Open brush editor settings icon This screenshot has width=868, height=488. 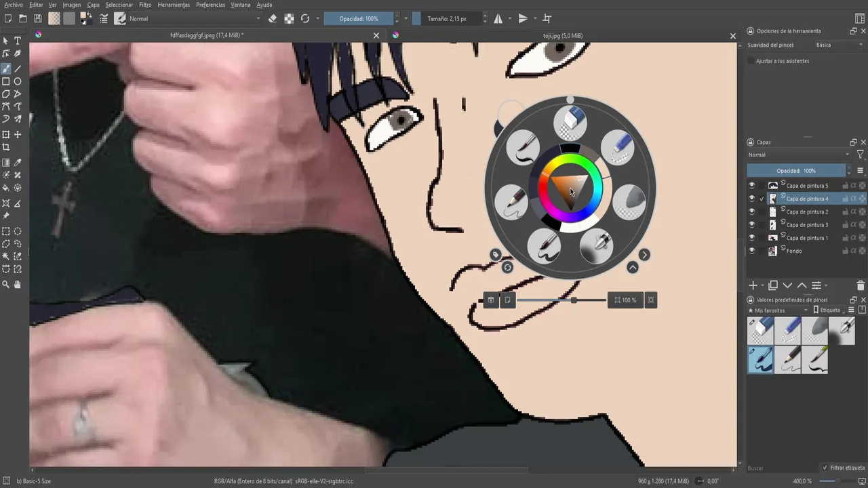[104, 18]
